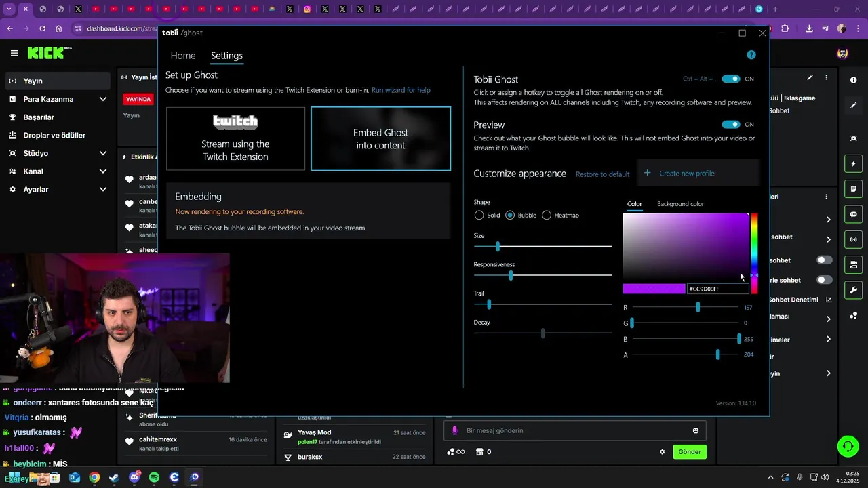Open Discord from the taskbar
Image resolution: width=868 pixels, height=488 pixels.
[134, 477]
